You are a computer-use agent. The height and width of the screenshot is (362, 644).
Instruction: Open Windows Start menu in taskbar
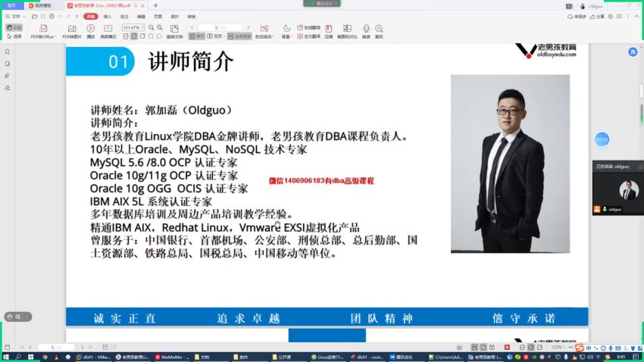(x=6, y=357)
